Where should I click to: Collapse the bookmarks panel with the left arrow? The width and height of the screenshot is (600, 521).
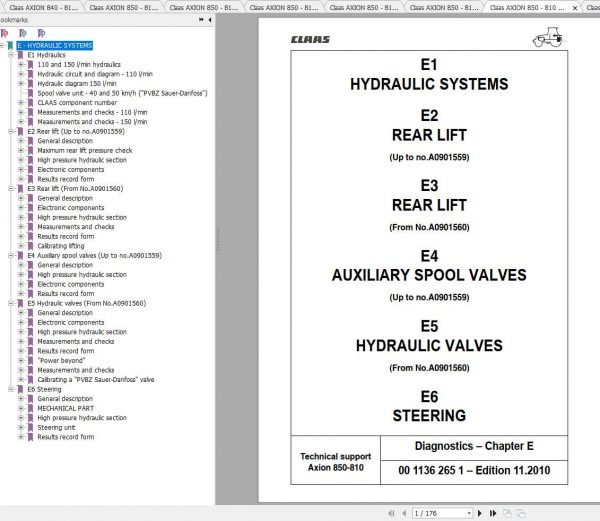coord(210,20)
